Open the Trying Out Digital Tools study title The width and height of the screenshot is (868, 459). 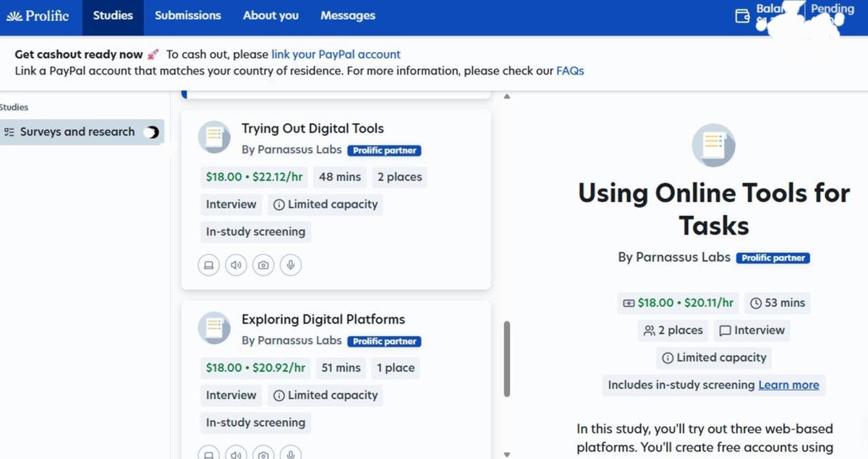point(312,128)
